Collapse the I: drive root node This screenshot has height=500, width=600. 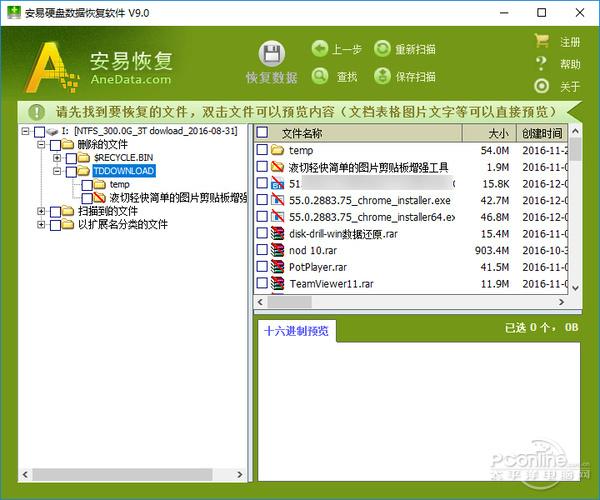click(x=25, y=132)
